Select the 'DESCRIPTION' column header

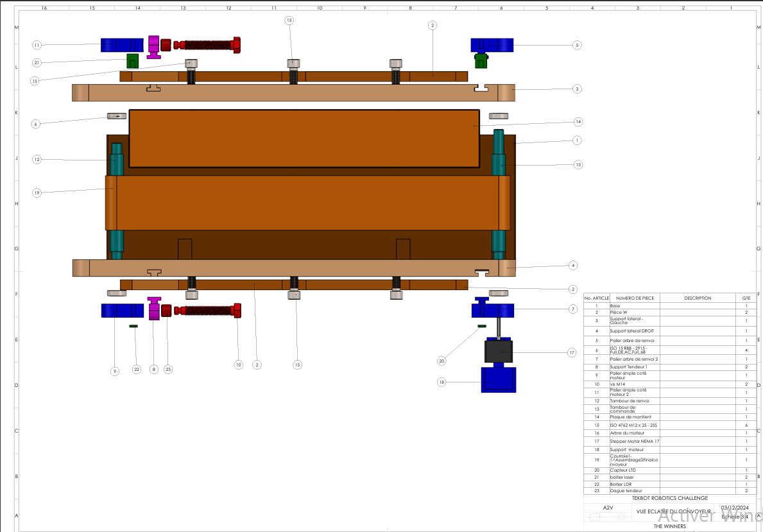pyautogui.click(x=698, y=298)
